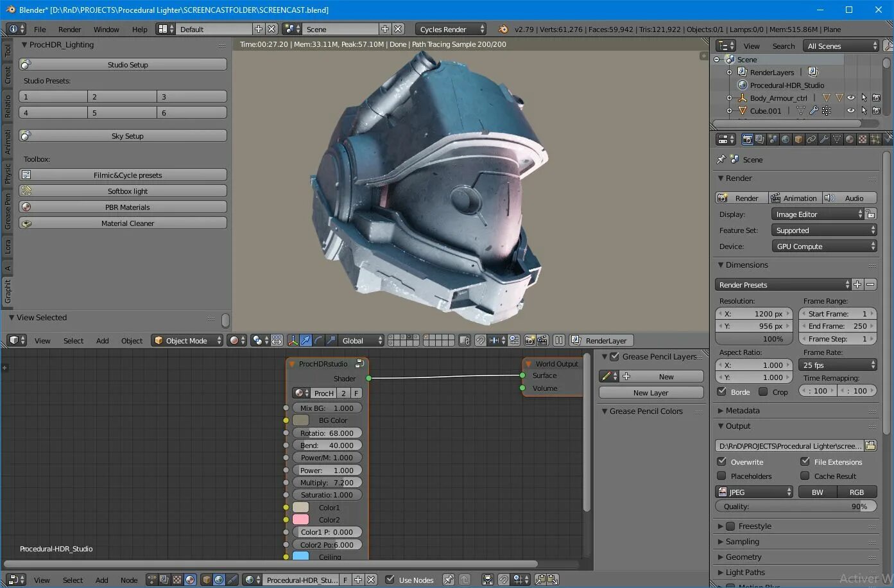Screen dimensions: 894x588
Task: Open the Cycles Render engine dropdown
Action: 451,30
